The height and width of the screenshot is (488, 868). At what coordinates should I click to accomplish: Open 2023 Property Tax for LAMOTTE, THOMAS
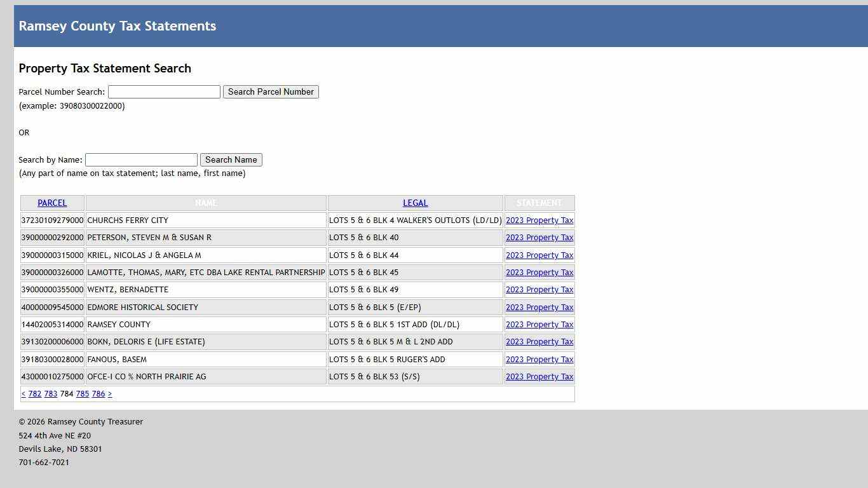[539, 272]
